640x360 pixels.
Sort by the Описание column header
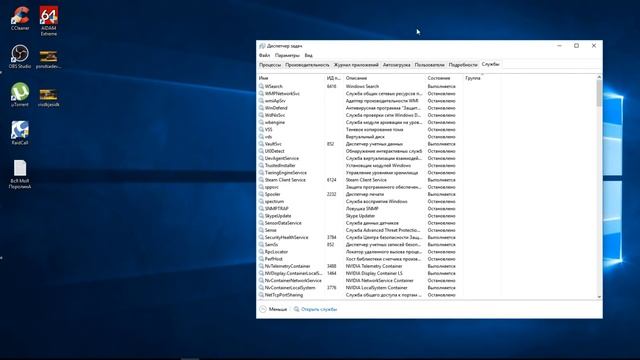coord(384,78)
